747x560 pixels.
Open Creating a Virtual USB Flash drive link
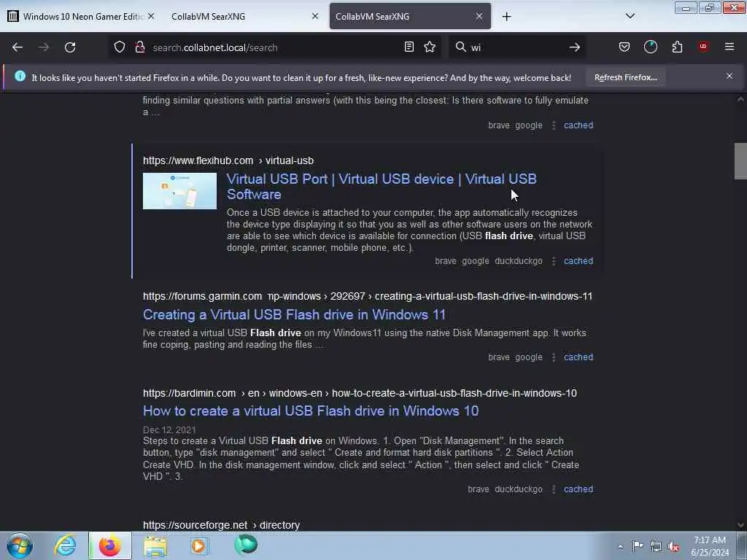click(294, 315)
